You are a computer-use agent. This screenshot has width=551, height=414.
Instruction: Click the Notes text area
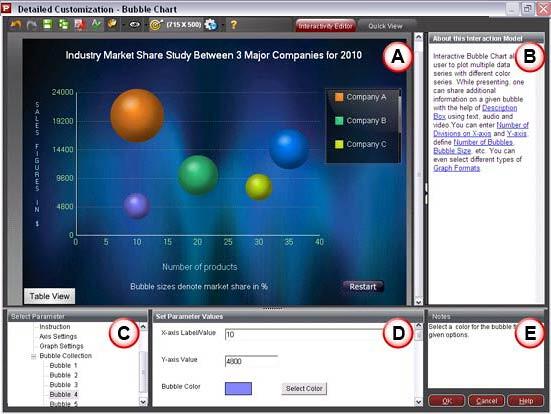click(x=486, y=355)
